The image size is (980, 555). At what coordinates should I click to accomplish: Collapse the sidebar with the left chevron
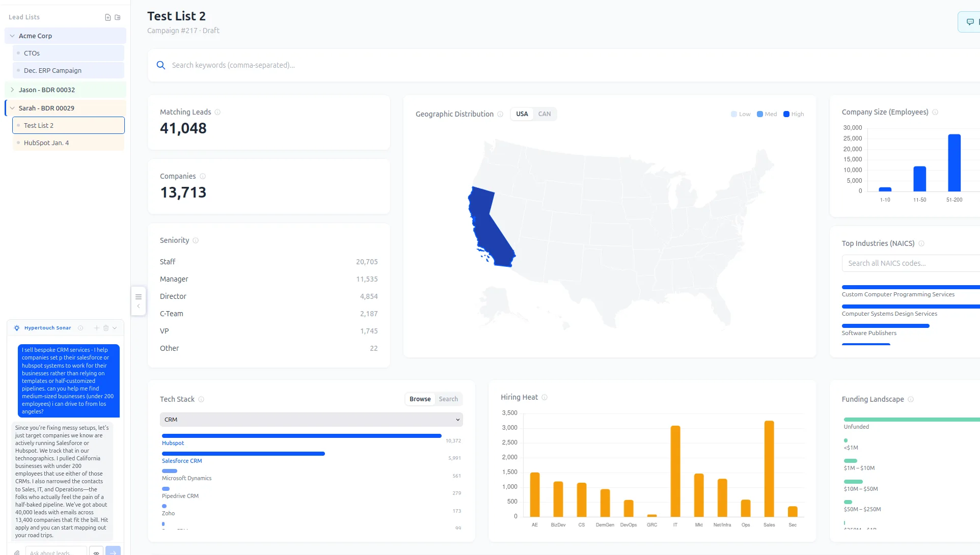tap(139, 307)
